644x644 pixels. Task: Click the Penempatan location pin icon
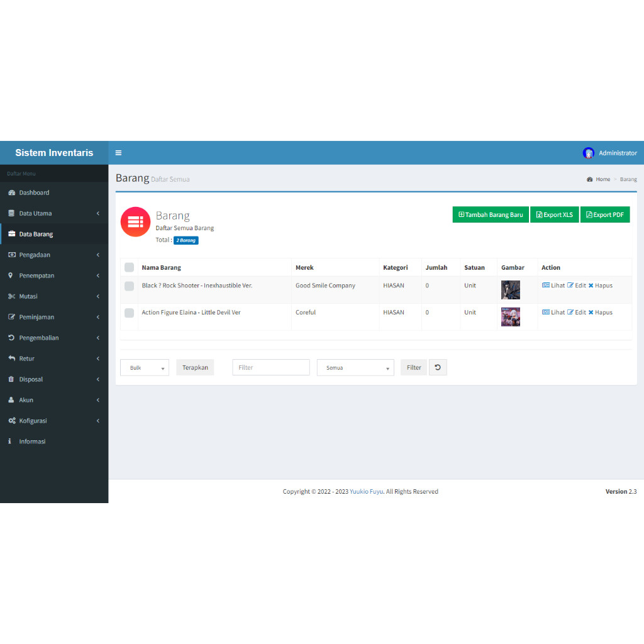[10, 275]
